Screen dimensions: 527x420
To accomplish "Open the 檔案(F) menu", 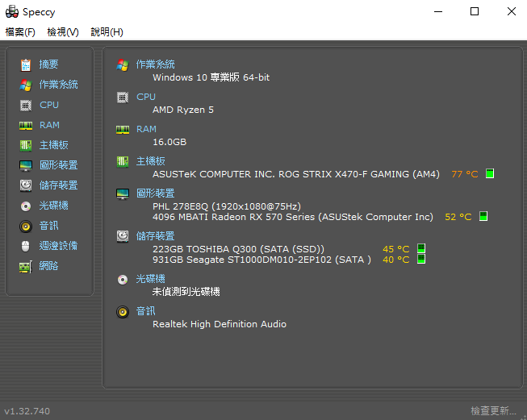I will (20, 32).
